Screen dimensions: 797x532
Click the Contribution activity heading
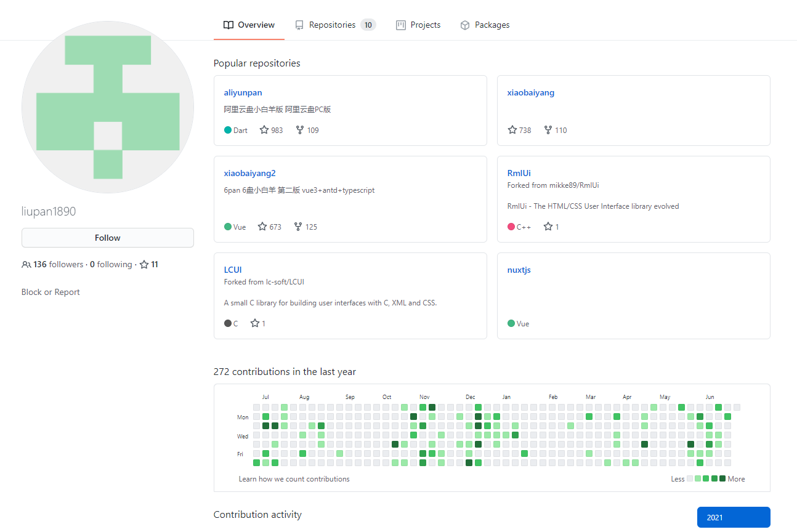tap(257, 514)
